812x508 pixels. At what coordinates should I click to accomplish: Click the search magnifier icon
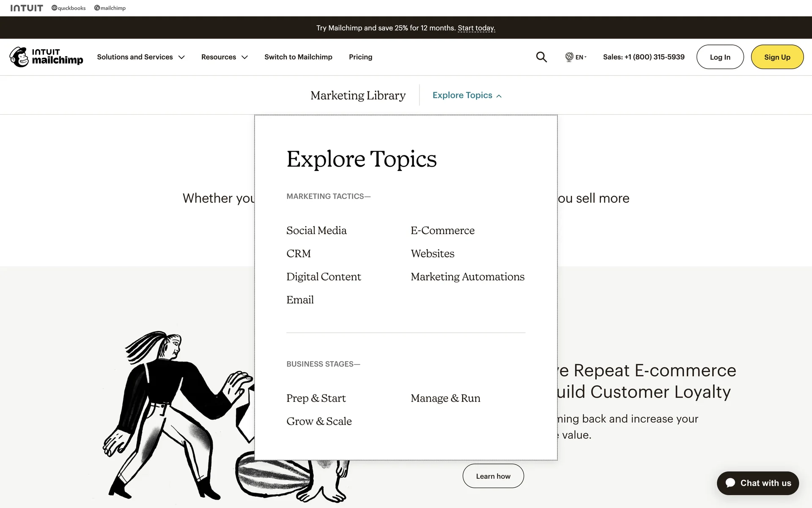(541, 57)
